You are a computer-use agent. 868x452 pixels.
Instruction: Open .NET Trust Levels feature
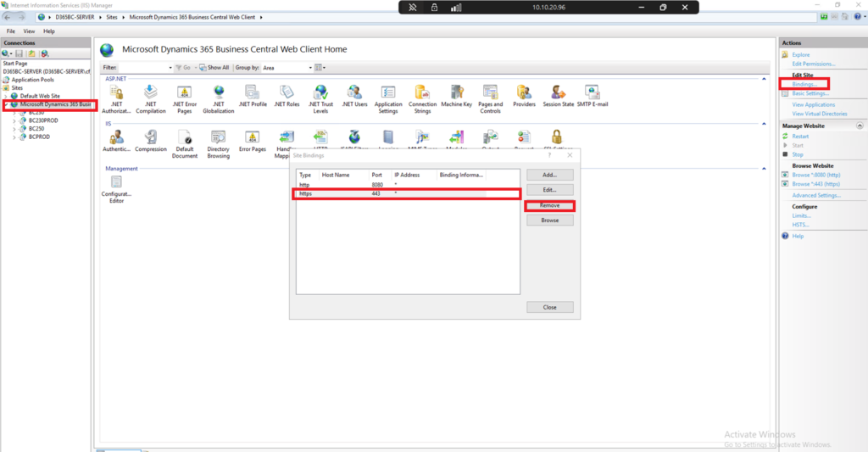tap(320, 99)
